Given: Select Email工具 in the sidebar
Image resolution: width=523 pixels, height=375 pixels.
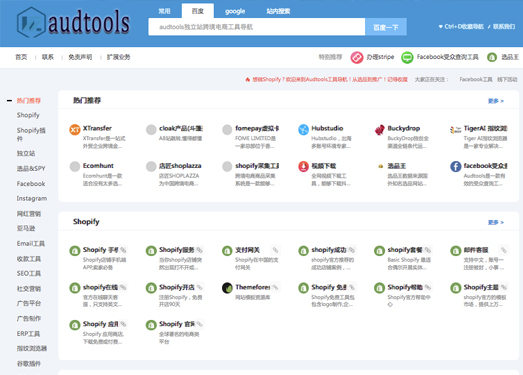Looking at the screenshot, I should (x=31, y=244).
